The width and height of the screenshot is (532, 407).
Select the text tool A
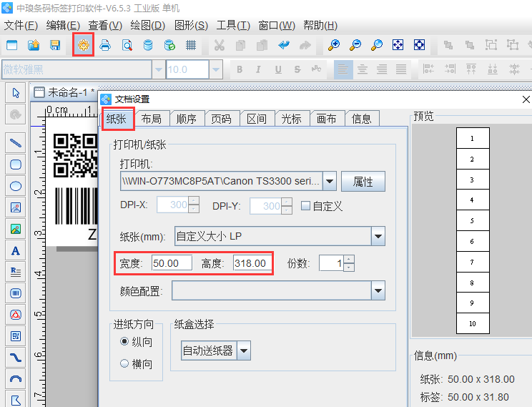[15, 250]
